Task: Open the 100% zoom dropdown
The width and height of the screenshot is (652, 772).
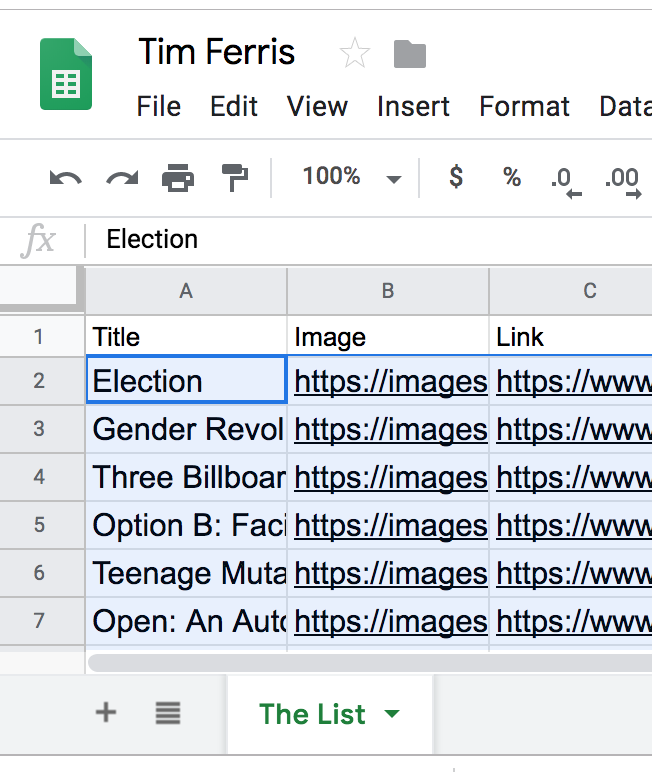Action: (350, 178)
